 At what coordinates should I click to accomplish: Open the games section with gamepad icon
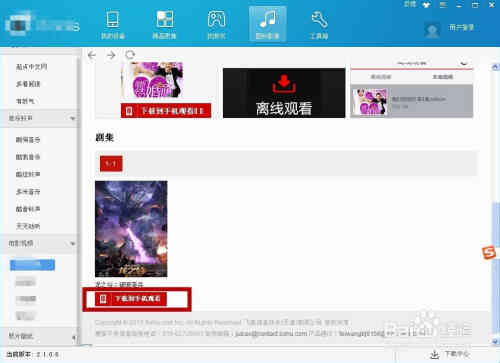tap(216, 24)
